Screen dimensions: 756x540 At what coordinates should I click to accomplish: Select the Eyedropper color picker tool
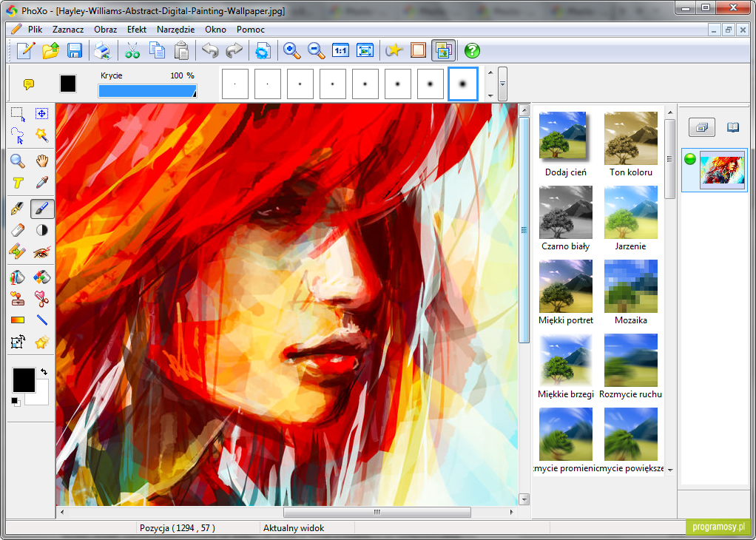point(42,183)
